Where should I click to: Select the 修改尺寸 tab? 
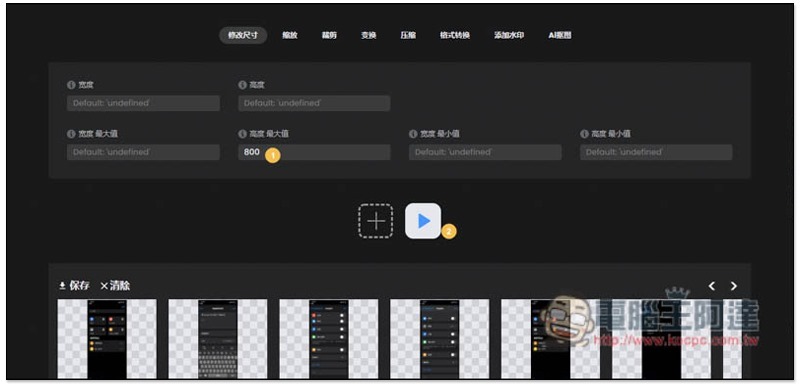pyautogui.click(x=243, y=36)
